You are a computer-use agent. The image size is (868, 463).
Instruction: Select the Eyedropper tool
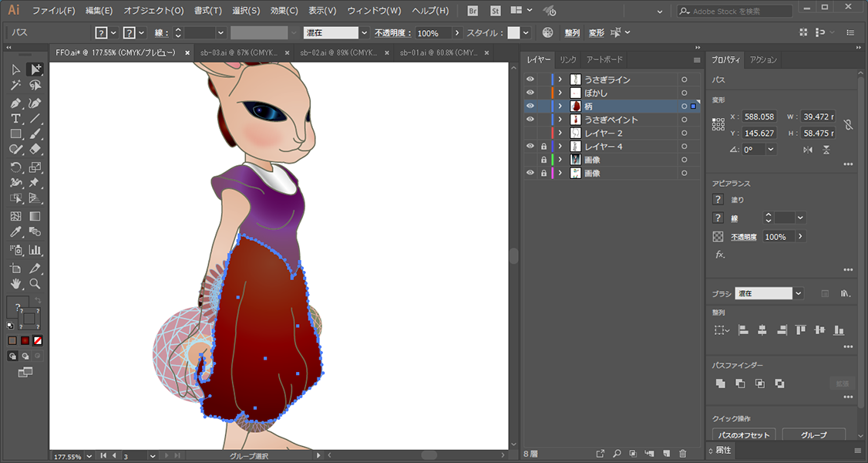[15, 232]
